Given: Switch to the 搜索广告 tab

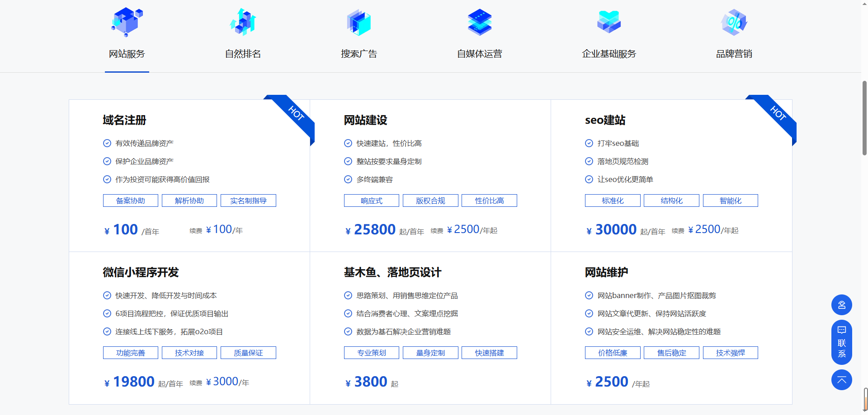Looking at the screenshot, I should [x=359, y=54].
